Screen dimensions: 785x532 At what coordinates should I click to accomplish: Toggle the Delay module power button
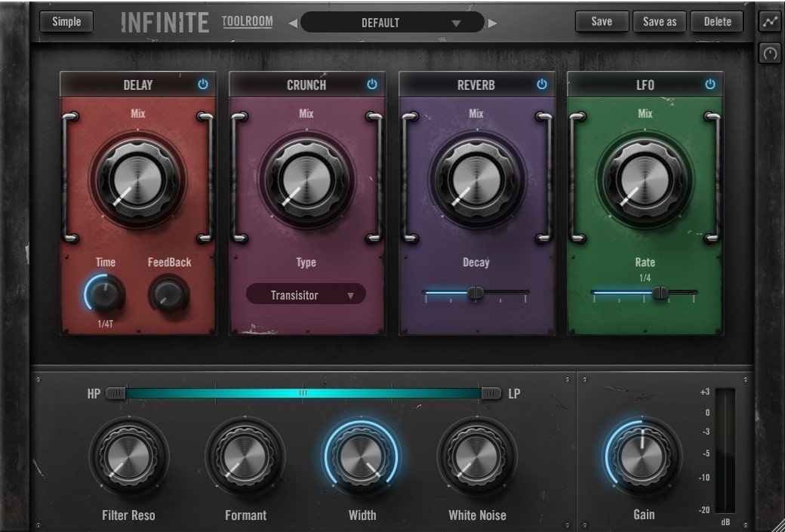(202, 85)
